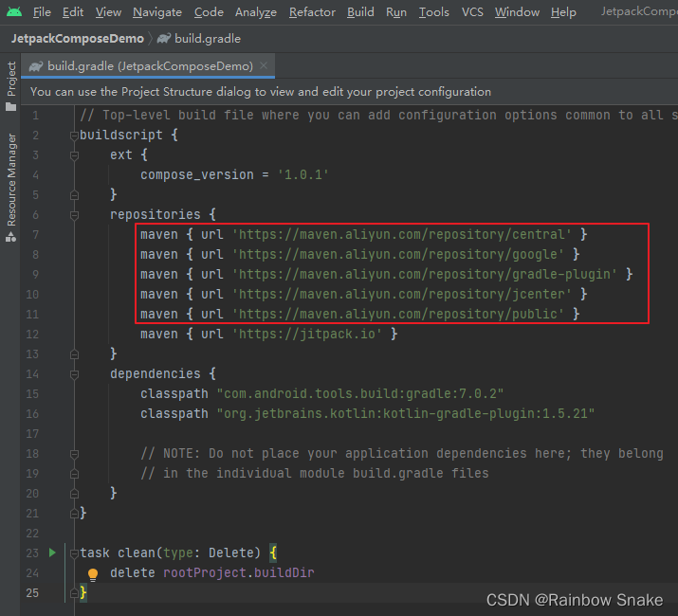Select the build.gradle (JetpackComposeDemo) tab

point(147,66)
